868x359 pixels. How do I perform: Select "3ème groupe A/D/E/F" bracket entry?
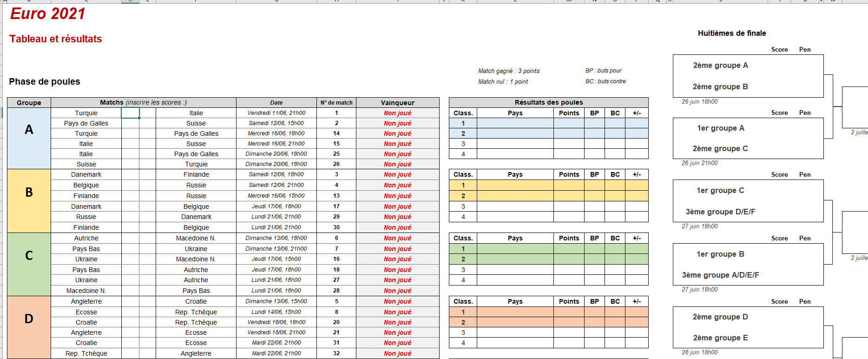721,275
